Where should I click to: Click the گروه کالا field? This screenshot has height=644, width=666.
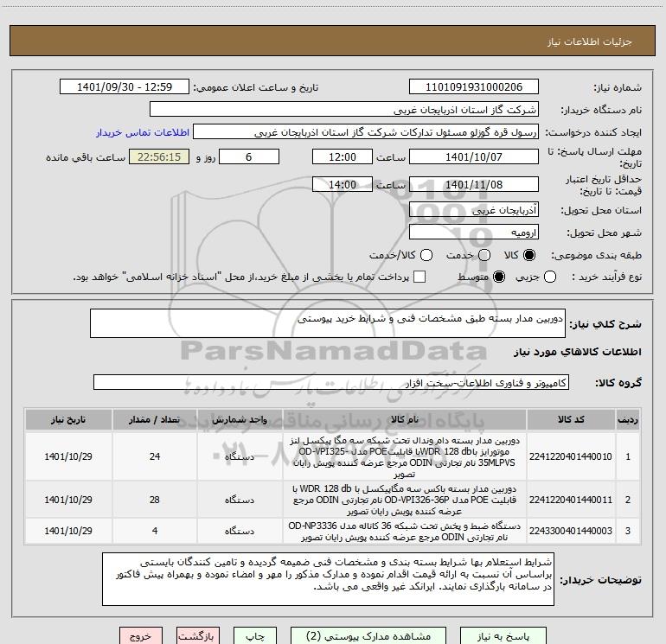pyautogui.click(x=331, y=382)
